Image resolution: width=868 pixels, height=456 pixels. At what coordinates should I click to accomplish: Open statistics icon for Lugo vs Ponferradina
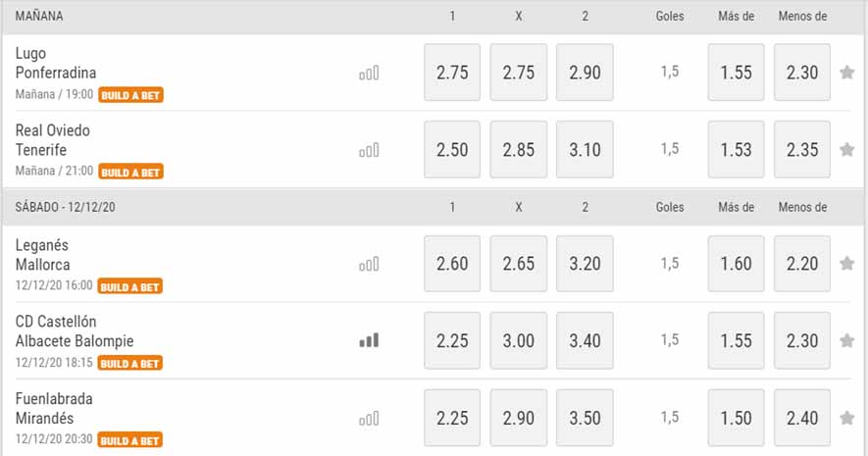(x=369, y=73)
